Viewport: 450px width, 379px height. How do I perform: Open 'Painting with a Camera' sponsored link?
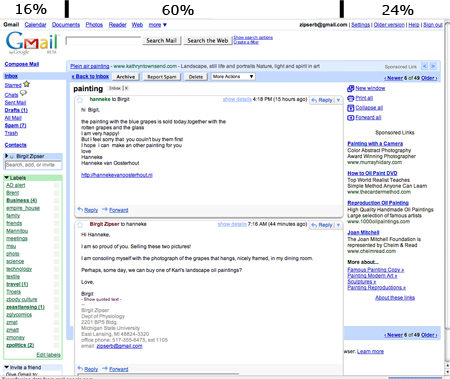[x=375, y=144]
